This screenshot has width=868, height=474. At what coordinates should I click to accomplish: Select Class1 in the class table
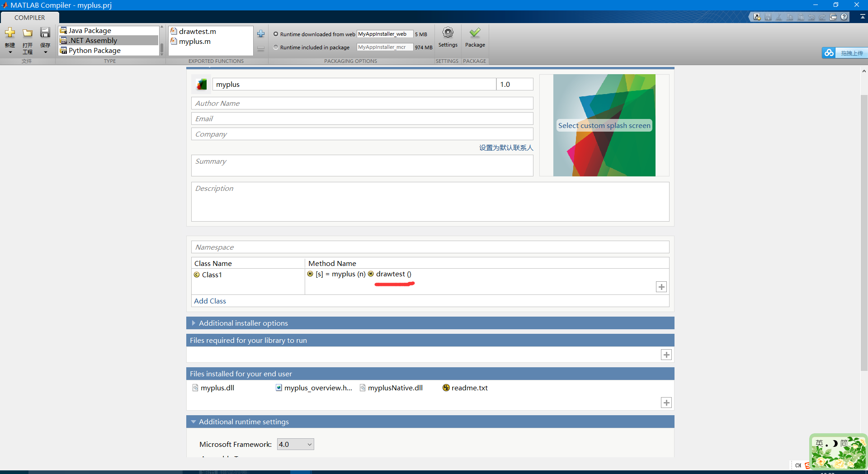[x=208, y=275]
